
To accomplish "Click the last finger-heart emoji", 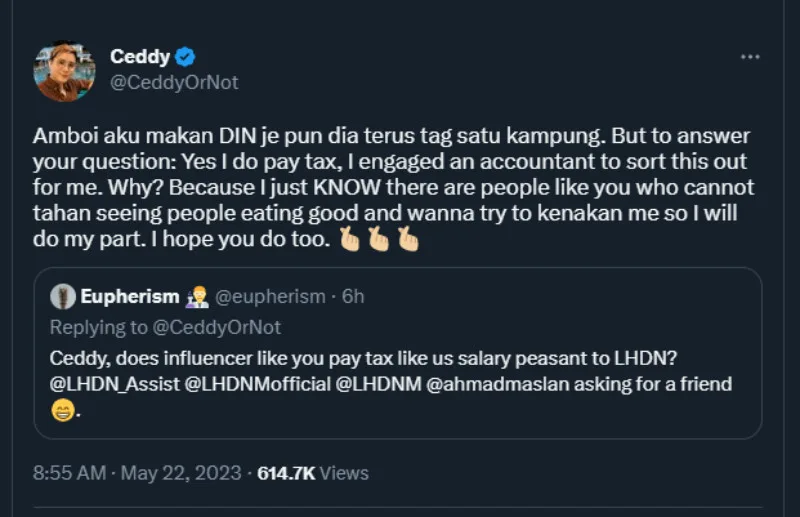I will pos(407,241).
